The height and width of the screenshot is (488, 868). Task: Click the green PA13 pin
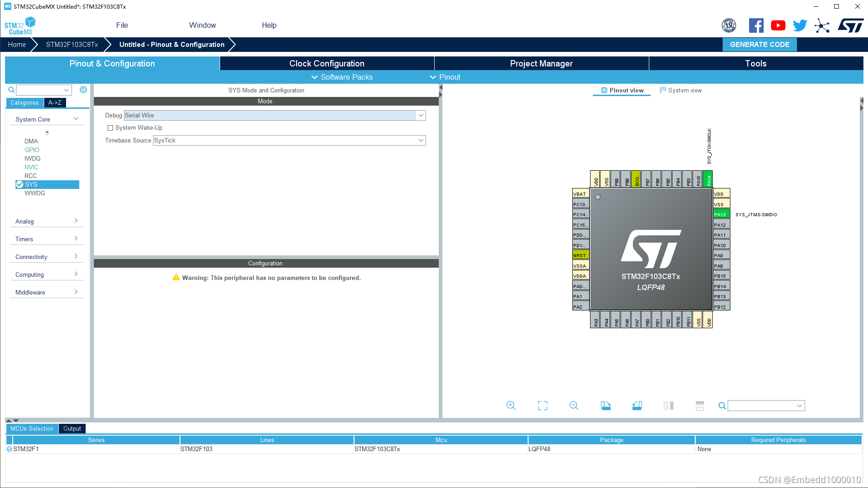[721, 214]
